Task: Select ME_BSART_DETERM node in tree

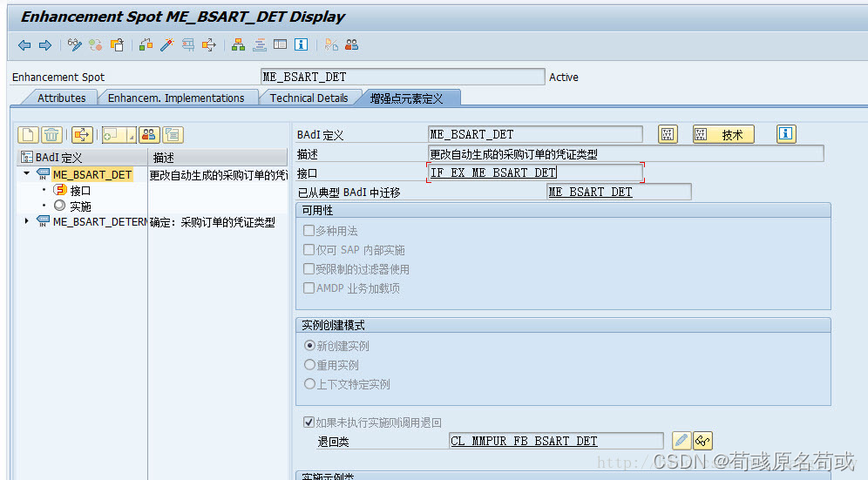Action: pos(99,222)
